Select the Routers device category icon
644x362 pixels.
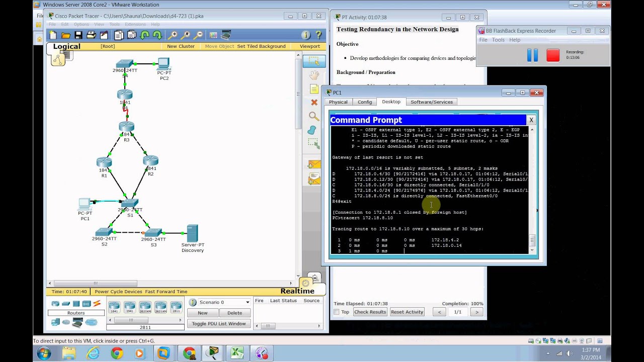[x=55, y=304]
